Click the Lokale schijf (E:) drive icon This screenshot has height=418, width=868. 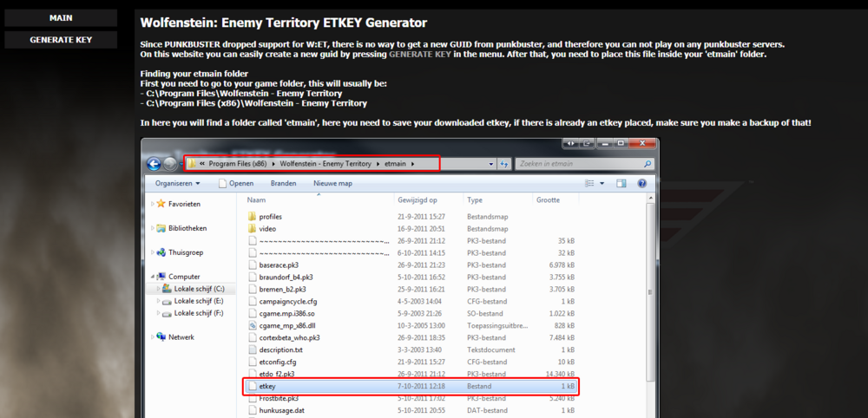(x=168, y=301)
